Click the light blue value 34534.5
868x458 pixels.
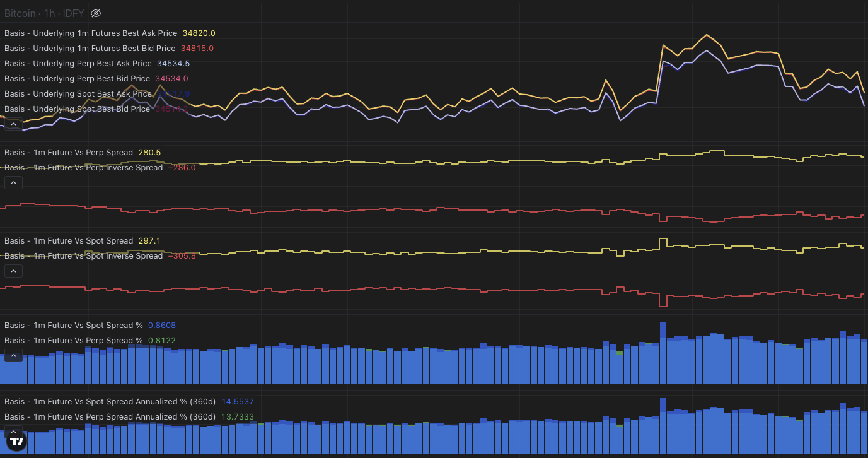pos(173,63)
